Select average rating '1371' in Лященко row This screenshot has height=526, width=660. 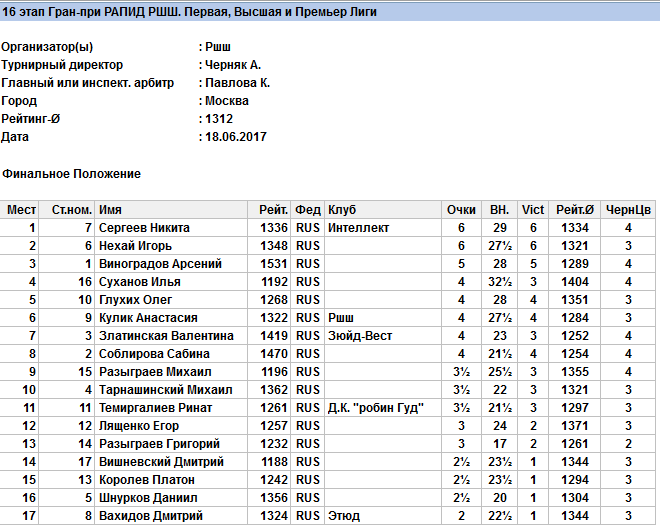click(x=575, y=426)
